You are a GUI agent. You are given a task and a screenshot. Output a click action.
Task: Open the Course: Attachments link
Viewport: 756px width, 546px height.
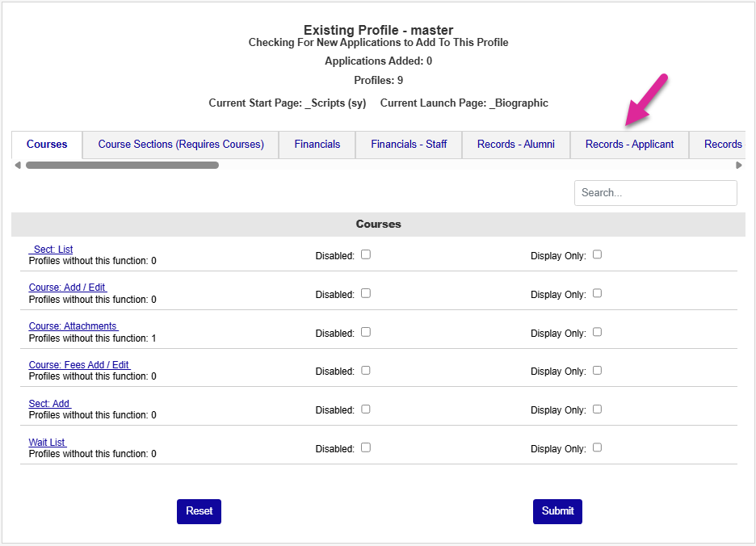coord(73,326)
